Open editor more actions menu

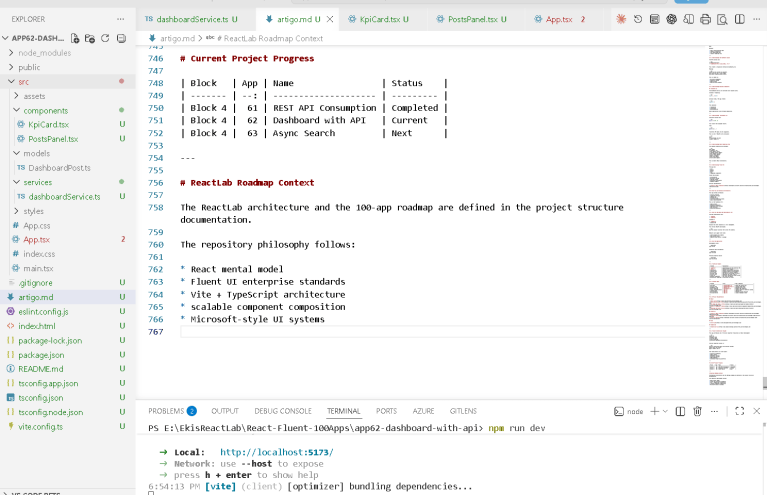pos(757,19)
